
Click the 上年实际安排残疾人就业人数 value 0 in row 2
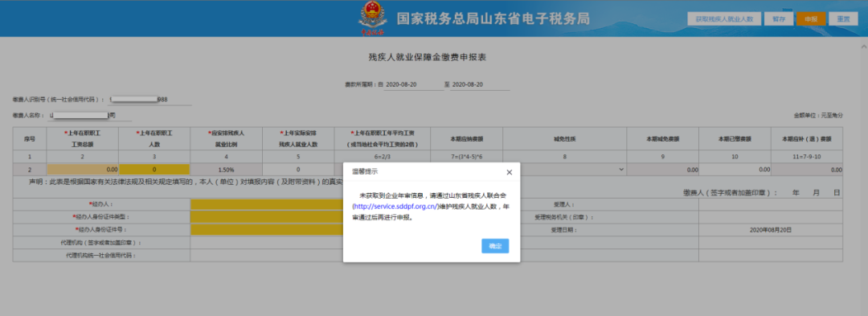click(298, 170)
